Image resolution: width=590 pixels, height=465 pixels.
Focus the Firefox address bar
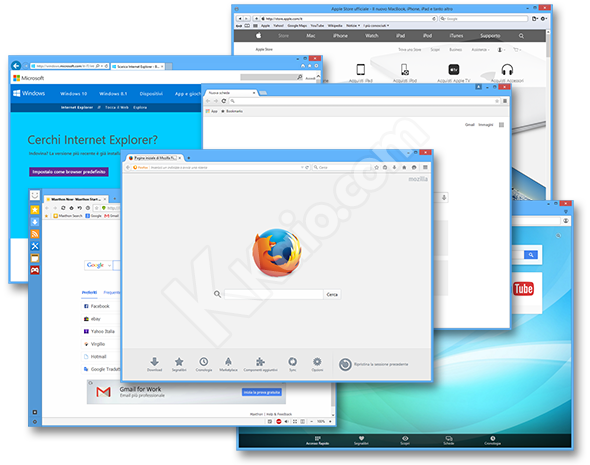pos(222,167)
